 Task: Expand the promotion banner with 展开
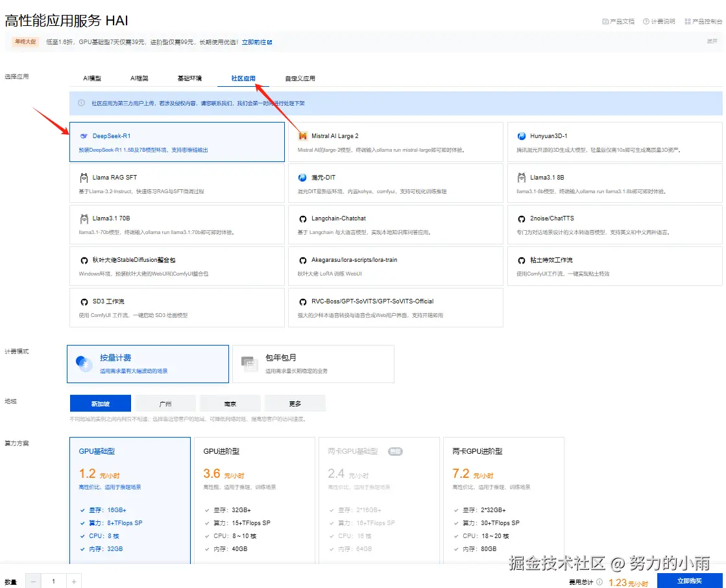[x=712, y=41]
